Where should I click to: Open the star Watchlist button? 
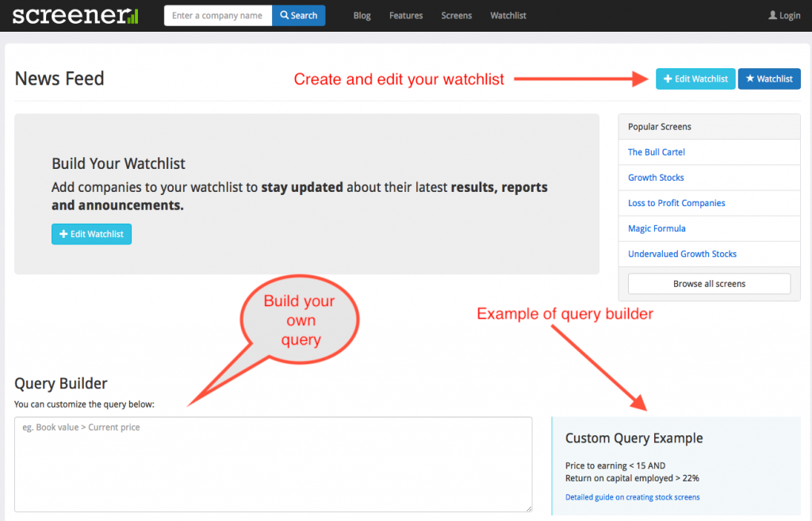(x=769, y=79)
